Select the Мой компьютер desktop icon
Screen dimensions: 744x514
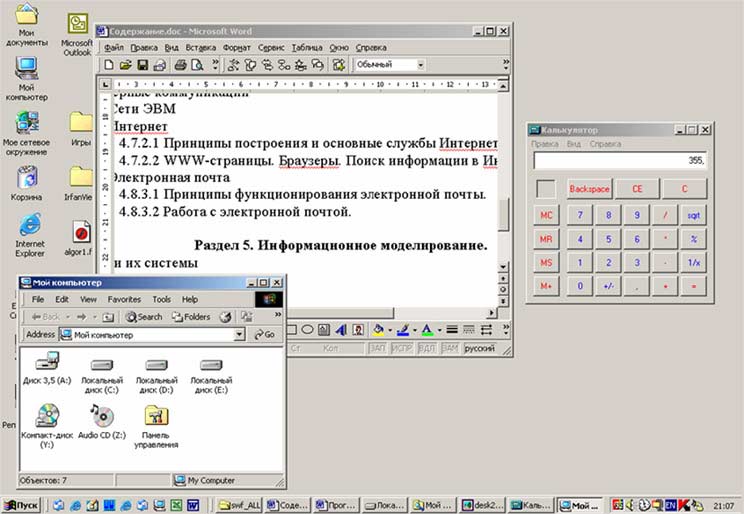click(27, 78)
